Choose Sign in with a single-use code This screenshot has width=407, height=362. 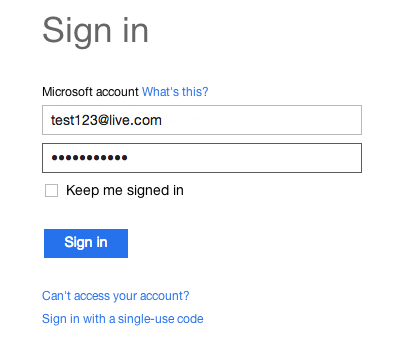123,319
